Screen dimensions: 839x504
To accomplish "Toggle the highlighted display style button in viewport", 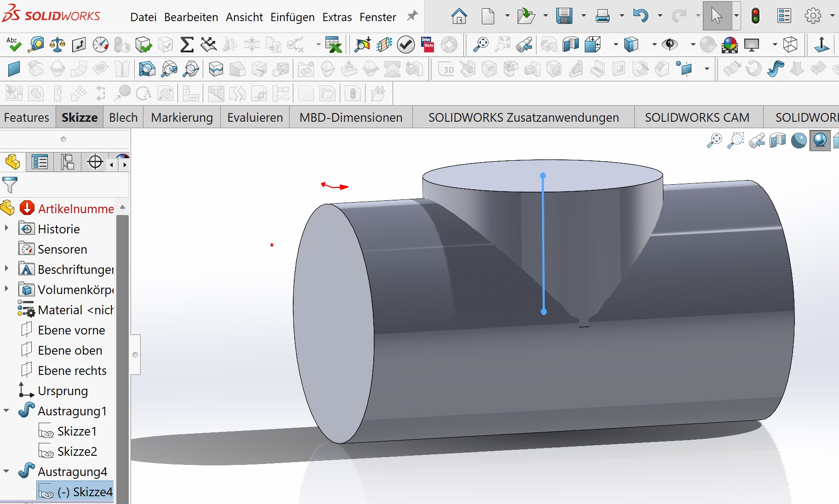I will pyautogui.click(x=820, y=140).
